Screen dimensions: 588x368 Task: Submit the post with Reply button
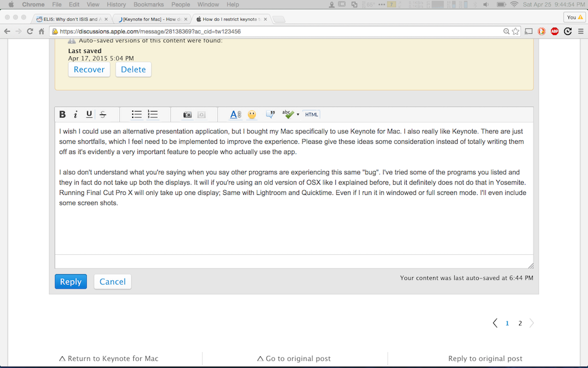[71, 282]
